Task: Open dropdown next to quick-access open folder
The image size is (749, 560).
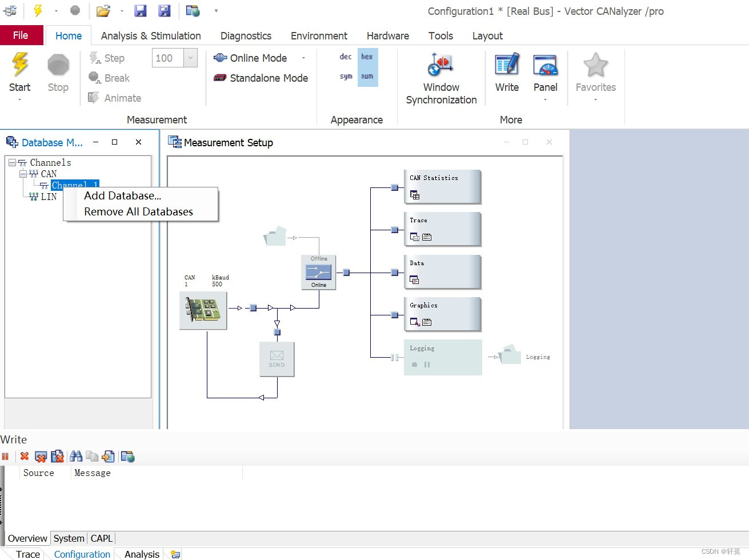Action: click(x=122, y=11)
